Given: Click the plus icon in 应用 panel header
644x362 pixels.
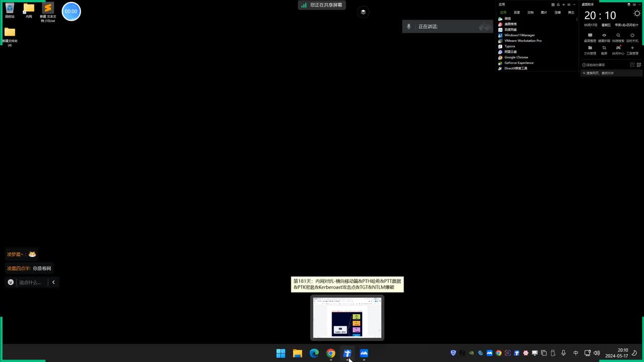Looking at the screenshot, I should (563, 5).
